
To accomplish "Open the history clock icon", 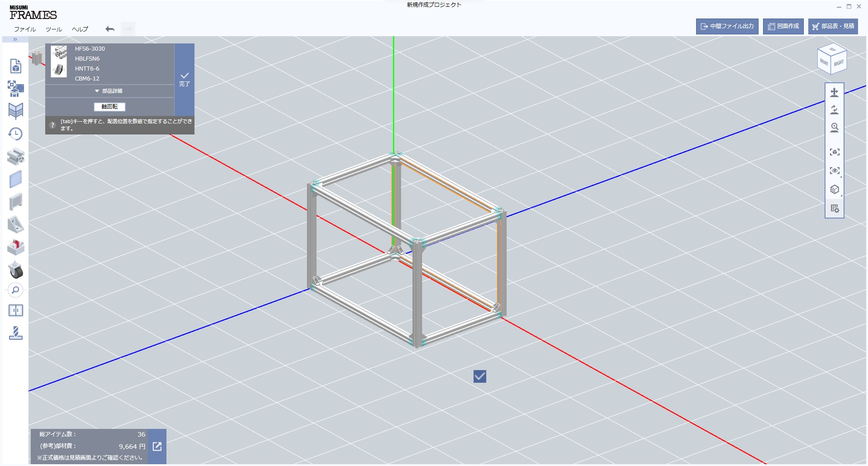I will 15,134.
